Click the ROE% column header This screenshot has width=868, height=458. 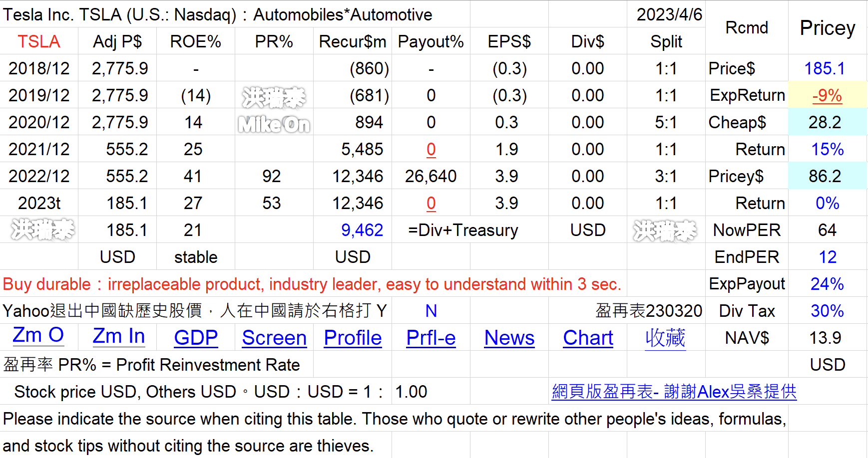click(x=196, y=41)
